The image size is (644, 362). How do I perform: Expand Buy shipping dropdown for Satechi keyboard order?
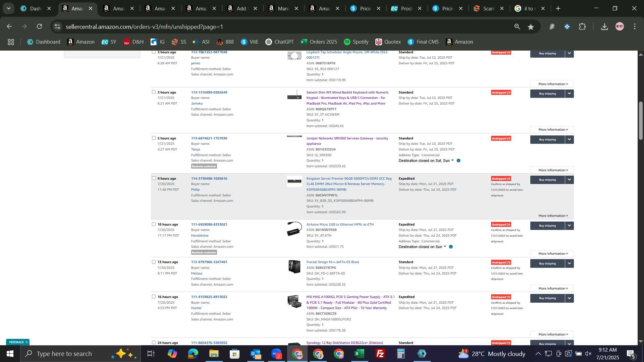coord(569,94)
